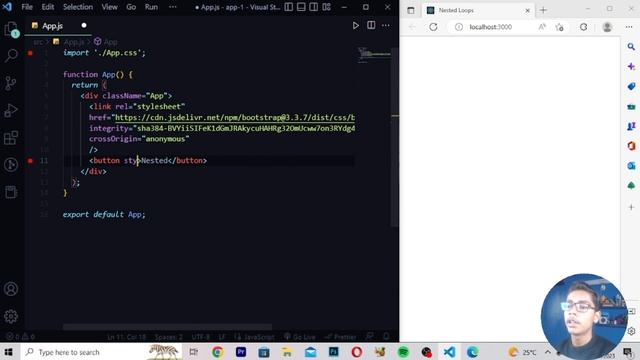This screenshot has width=640, height=360.
Task: Open editor More Actions ellipsis
Action: [x=386, y=25]
